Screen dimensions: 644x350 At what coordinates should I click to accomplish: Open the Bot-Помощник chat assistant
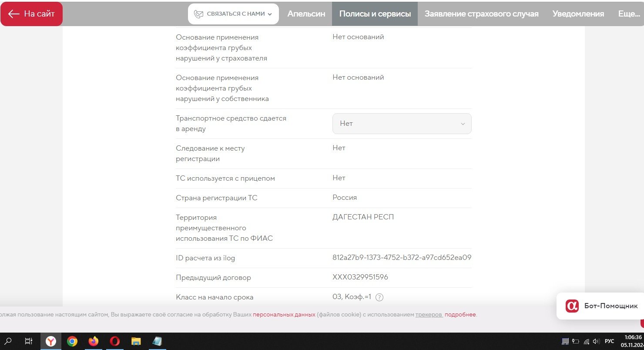point(601,306)
